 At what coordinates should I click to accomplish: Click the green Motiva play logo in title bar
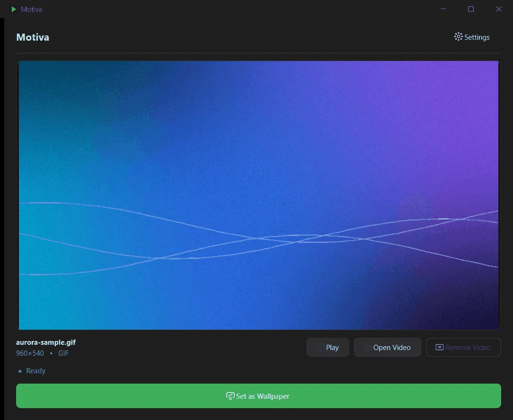[14, 9]
